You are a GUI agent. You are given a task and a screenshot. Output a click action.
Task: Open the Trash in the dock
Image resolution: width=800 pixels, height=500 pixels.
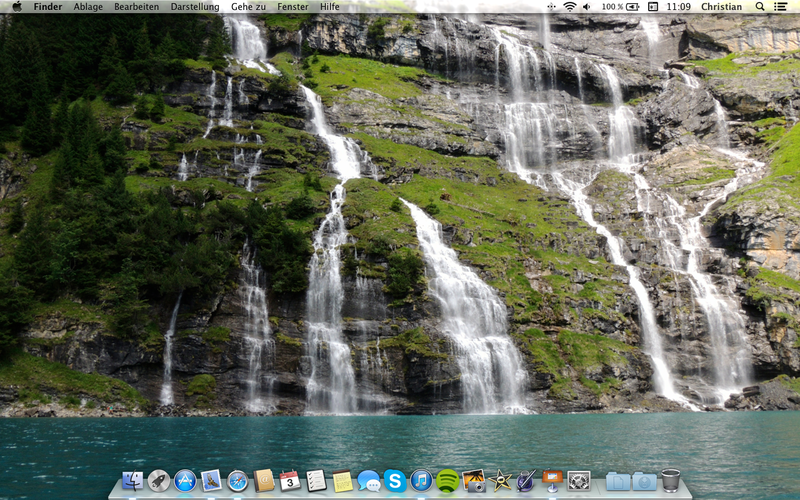click(x=670, y=481)
